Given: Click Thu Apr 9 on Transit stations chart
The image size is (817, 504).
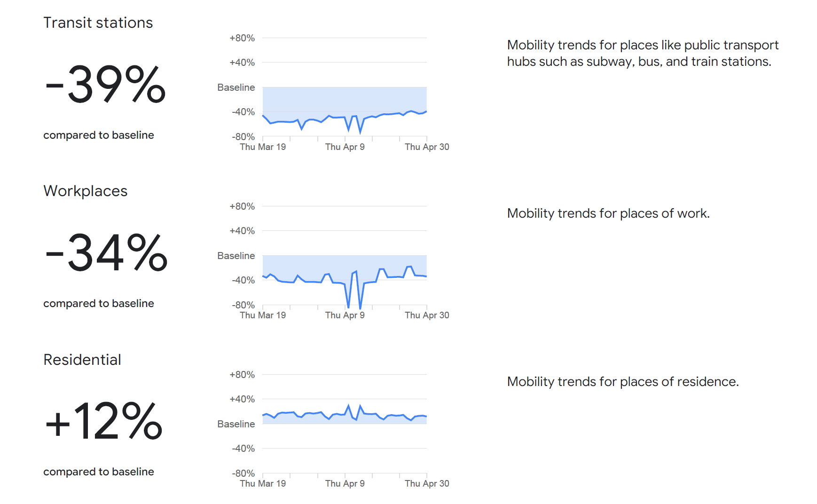Looking at the screenshot, I should 345,147.
